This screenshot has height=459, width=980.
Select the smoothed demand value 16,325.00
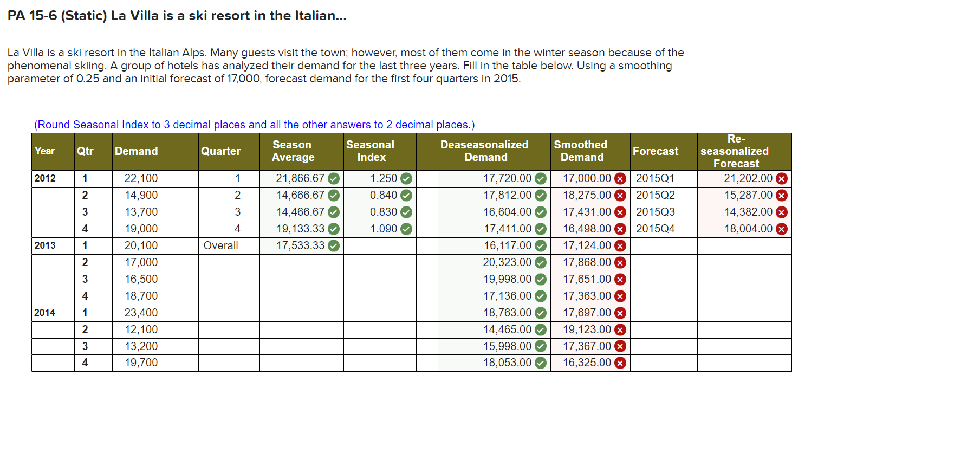tap(587, 363)
